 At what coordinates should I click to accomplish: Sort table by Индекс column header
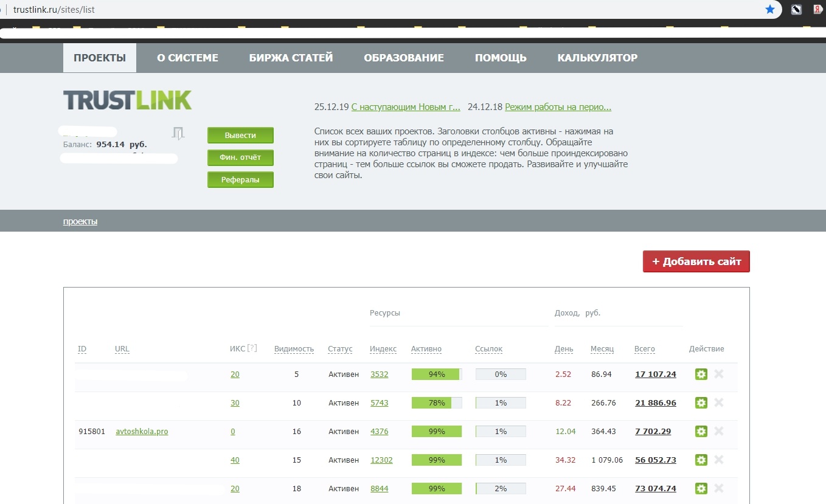point(383,349)
